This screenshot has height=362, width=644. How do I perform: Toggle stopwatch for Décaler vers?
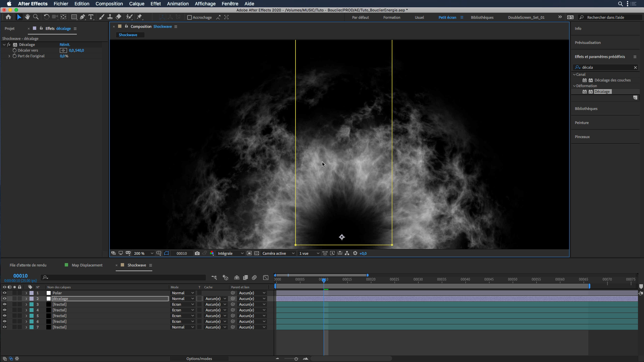coord(14,50)
